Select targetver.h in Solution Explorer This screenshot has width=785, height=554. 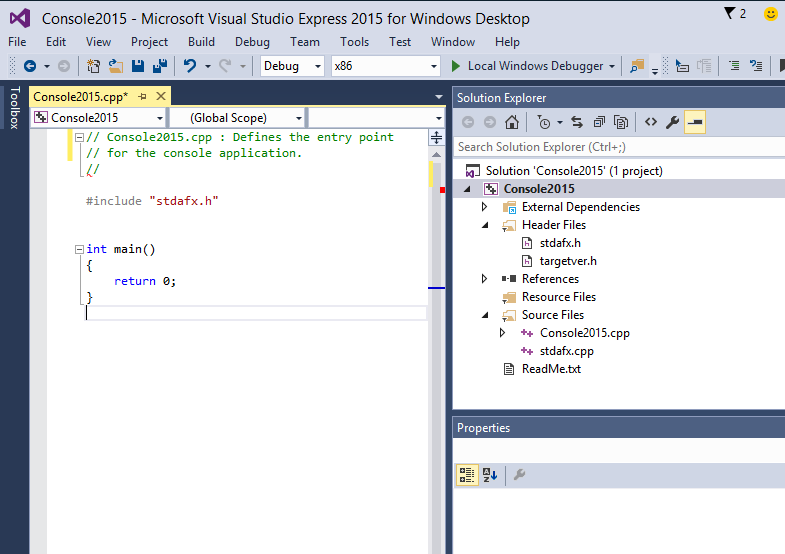click(568, 261)
